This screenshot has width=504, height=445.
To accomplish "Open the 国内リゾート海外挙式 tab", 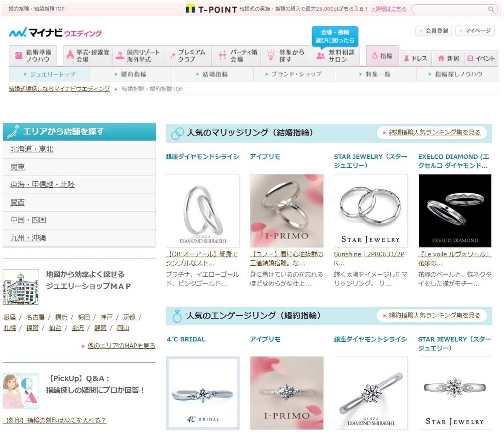I will [137, 55].
